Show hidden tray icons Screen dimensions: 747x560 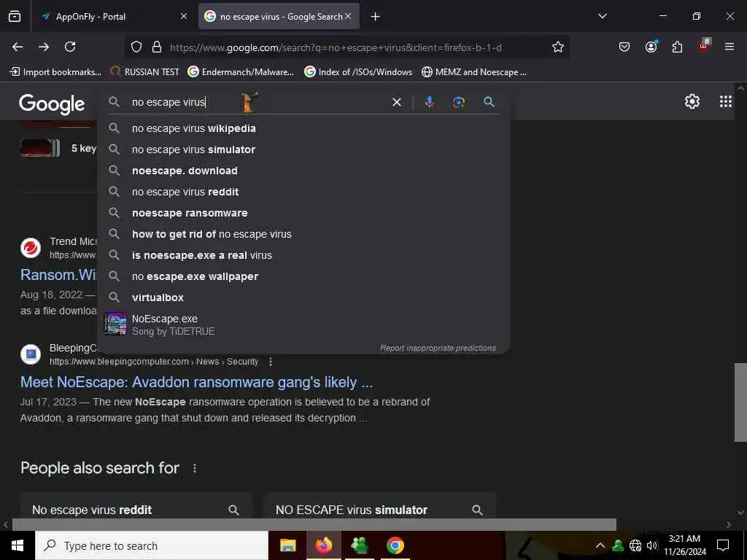(600, 545)
